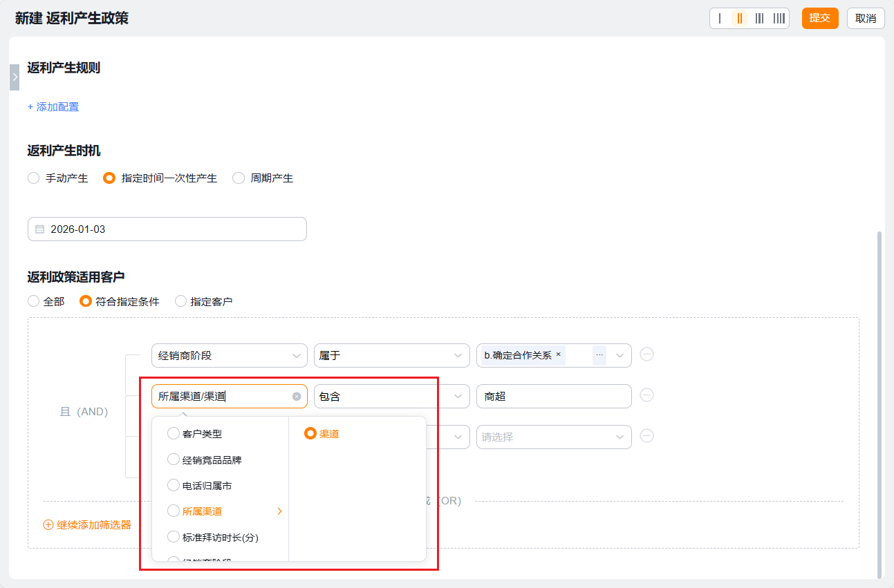Clear the 所属渠道/渠道 field selection
Screen dimensions: 894x588
[x=297, y=397]
